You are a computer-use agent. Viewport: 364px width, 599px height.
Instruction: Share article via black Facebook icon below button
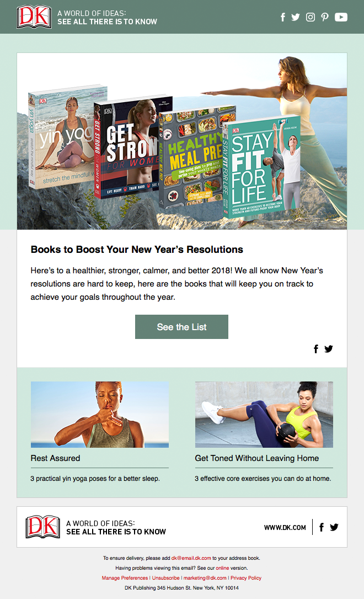pos(316,349)
